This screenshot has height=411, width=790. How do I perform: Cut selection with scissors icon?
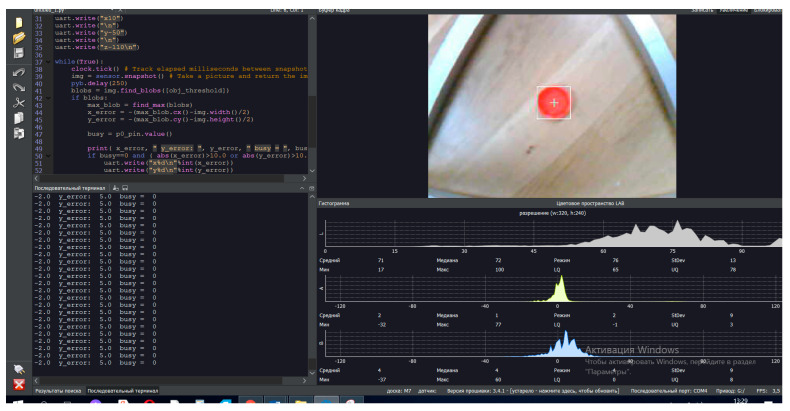click(19, 103)
